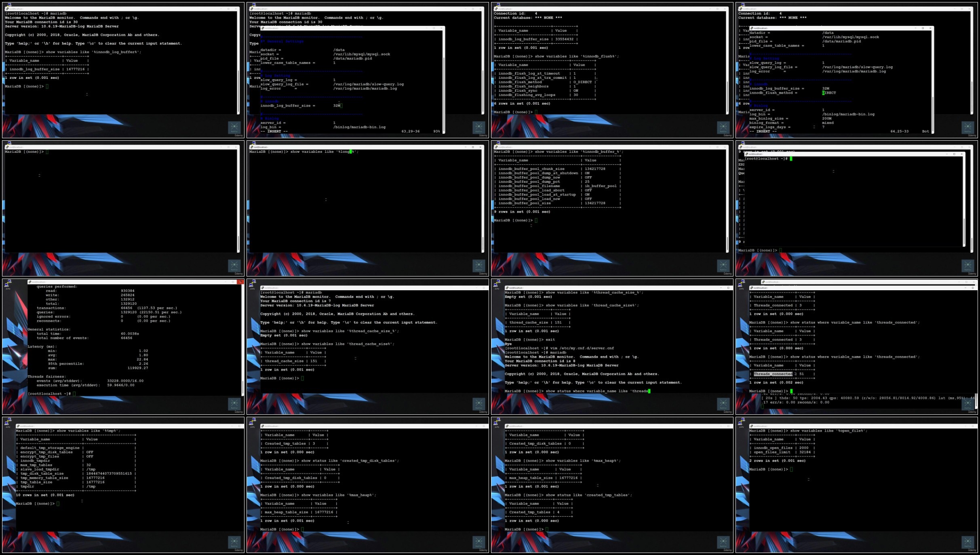This screenshot has width=980, height=555.
Task: Click the total time 60.0038s line
Action: [x=88, y=334]
